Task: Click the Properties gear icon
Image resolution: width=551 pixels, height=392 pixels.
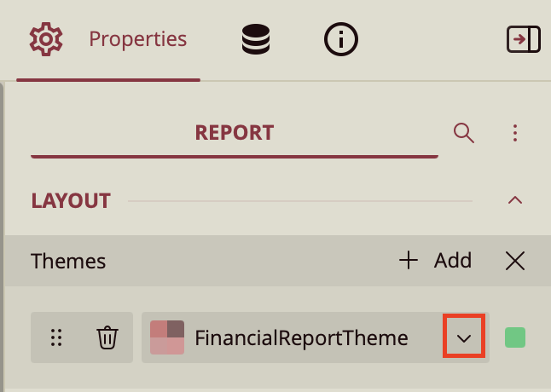Action: [x=46, y=39]
